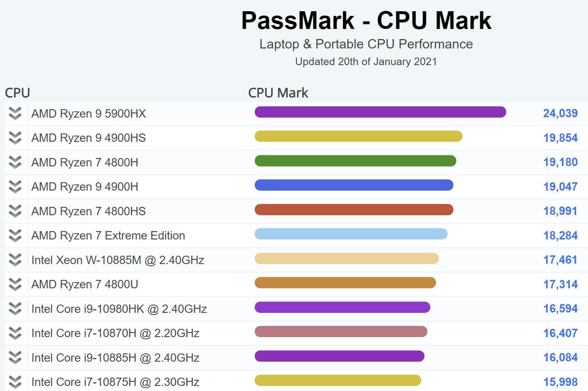Expand details for AMD Ryzen 9 4900HS

click(15, 138)
